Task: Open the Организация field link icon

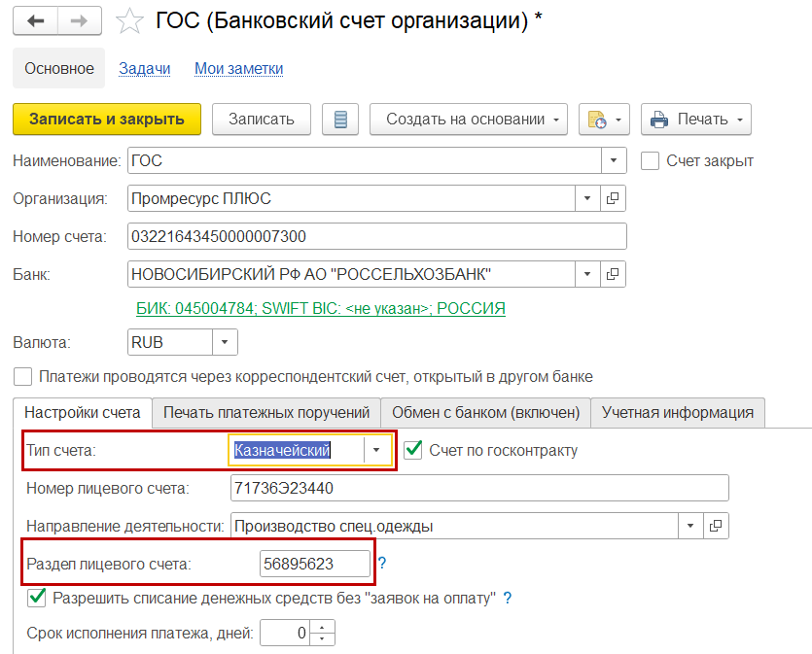Action: point(614,198)
